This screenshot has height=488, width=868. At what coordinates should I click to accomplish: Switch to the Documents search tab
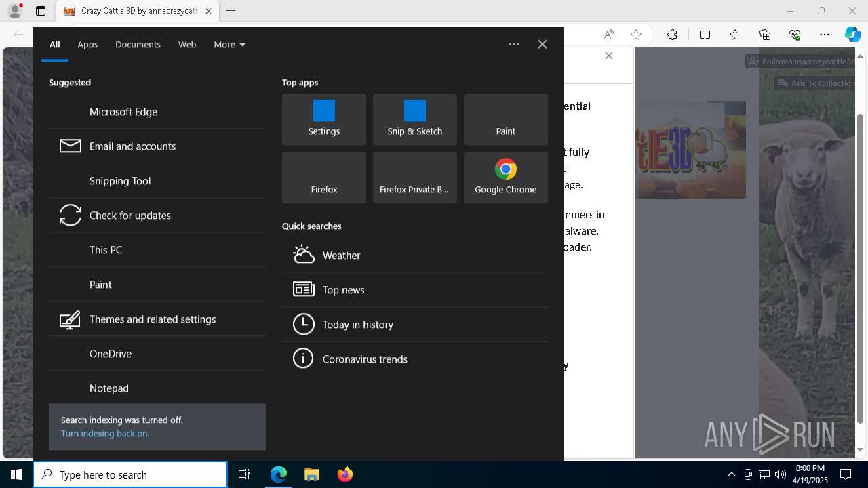(x=138, y=44)
